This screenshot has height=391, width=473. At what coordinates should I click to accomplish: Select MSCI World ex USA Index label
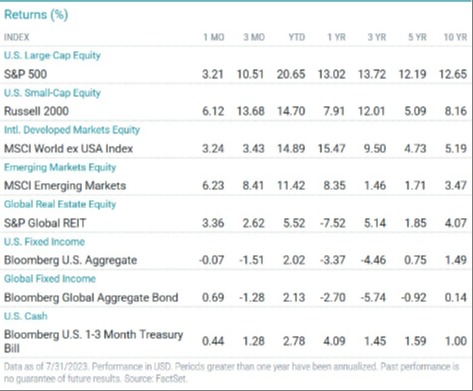click(68, 148)
